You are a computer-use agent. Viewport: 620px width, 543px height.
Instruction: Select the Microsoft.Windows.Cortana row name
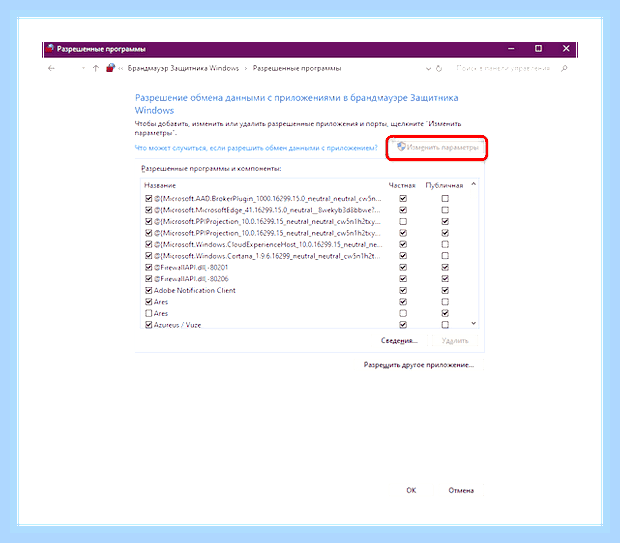[x=267, y=255]
